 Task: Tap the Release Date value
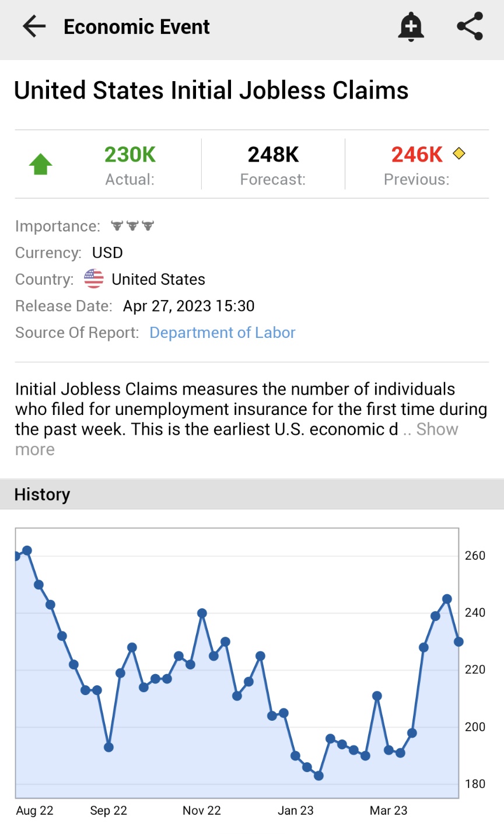[x=188, y=306]
